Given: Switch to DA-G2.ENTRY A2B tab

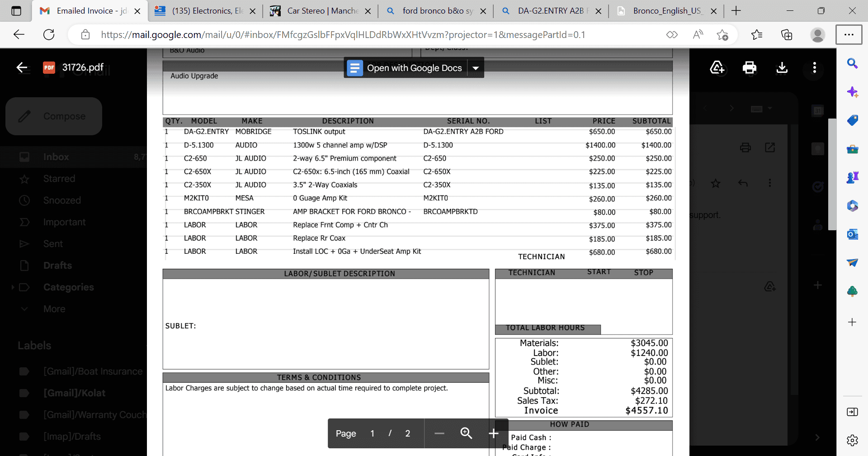Looking at the screenshot, I should [552, 11].
